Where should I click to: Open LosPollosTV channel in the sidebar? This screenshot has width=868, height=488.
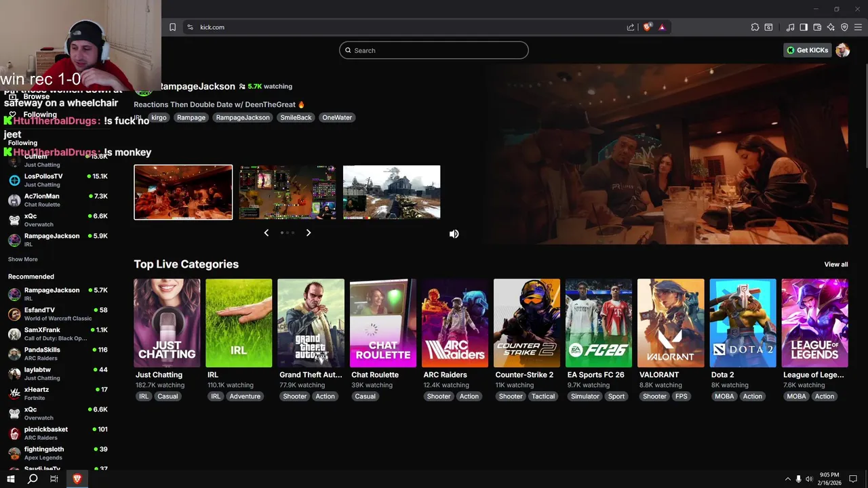(x=58, y=180)
